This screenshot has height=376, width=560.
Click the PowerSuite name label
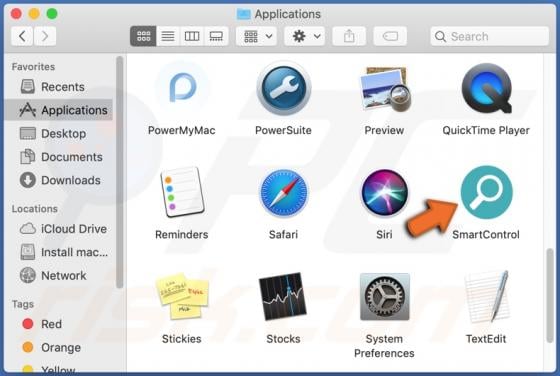tap(283, 130)
